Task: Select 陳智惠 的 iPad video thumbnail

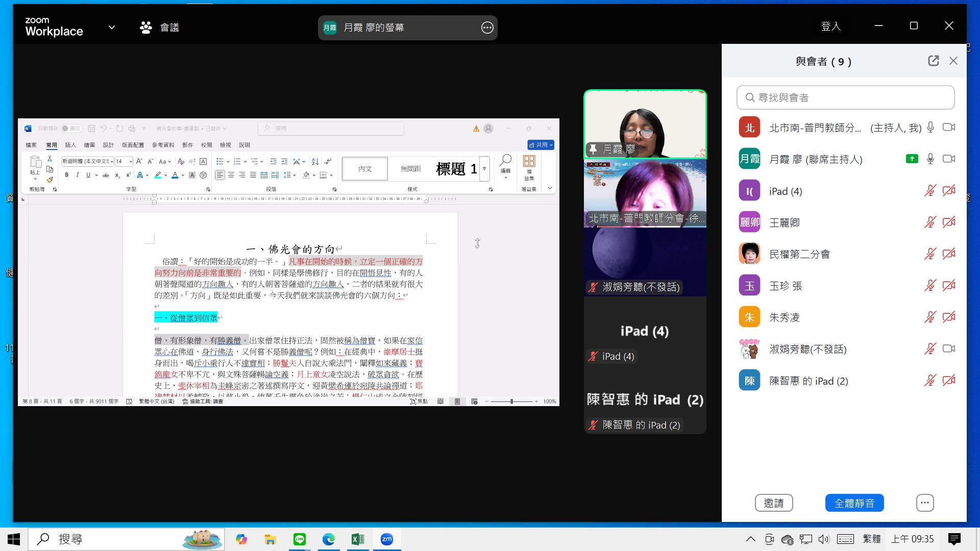Action: pyautogui.click(x=645, y=400)
